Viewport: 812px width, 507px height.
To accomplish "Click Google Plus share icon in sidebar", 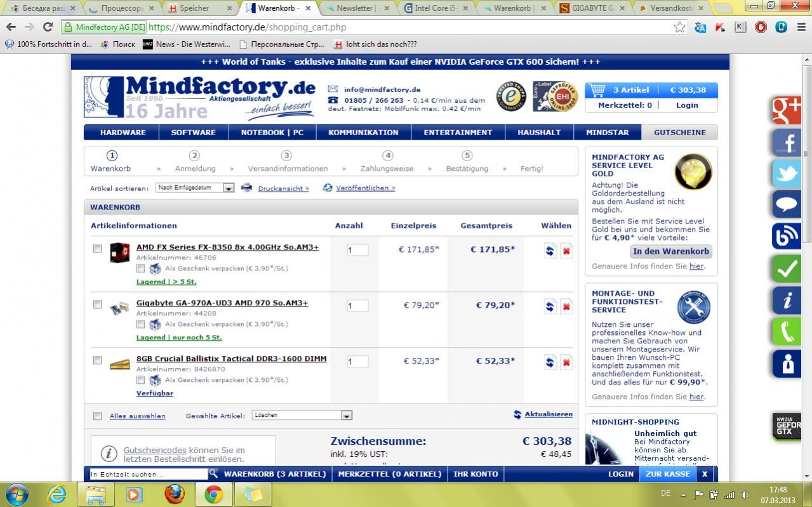I will (x=787, y=110).
